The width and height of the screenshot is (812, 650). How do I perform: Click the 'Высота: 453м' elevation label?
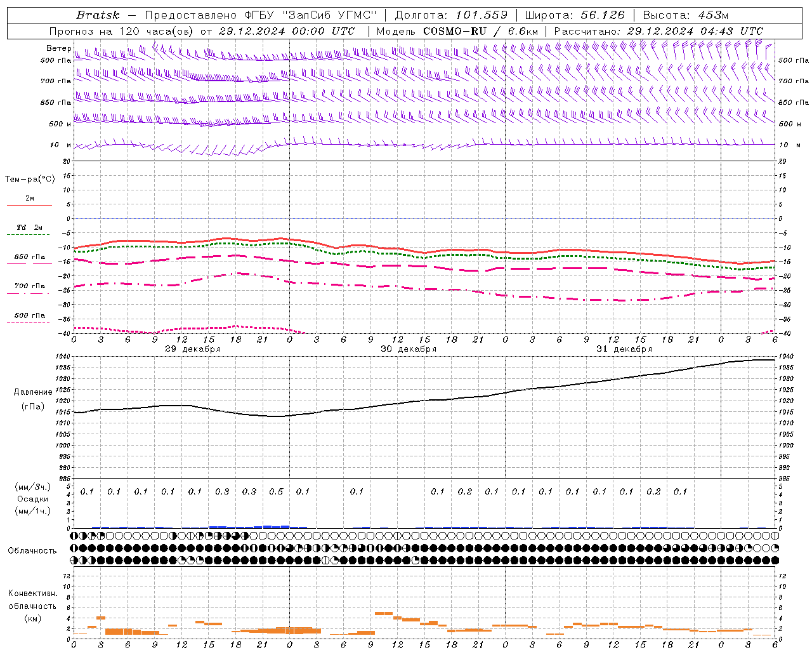686,15
